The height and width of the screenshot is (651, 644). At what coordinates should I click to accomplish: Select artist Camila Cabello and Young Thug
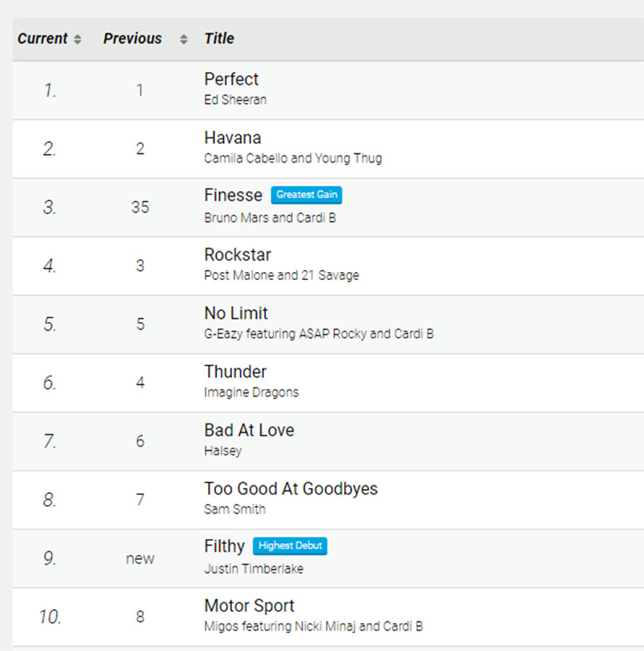point(293,158)
